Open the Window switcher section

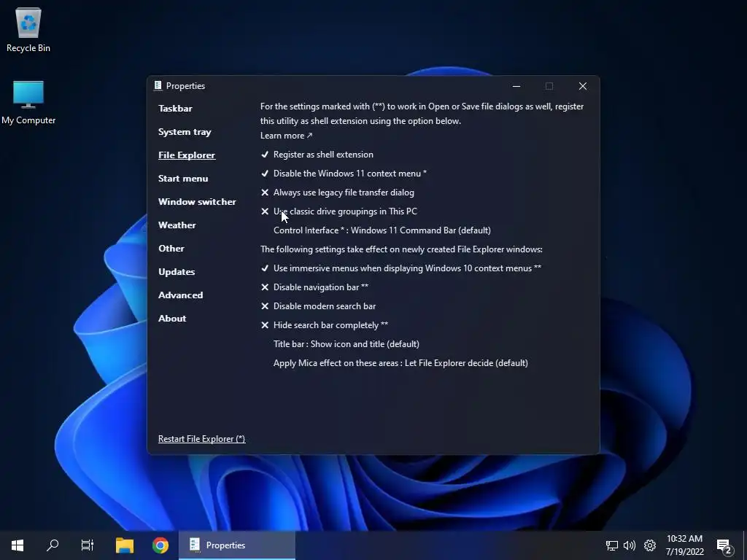[197, 202]
